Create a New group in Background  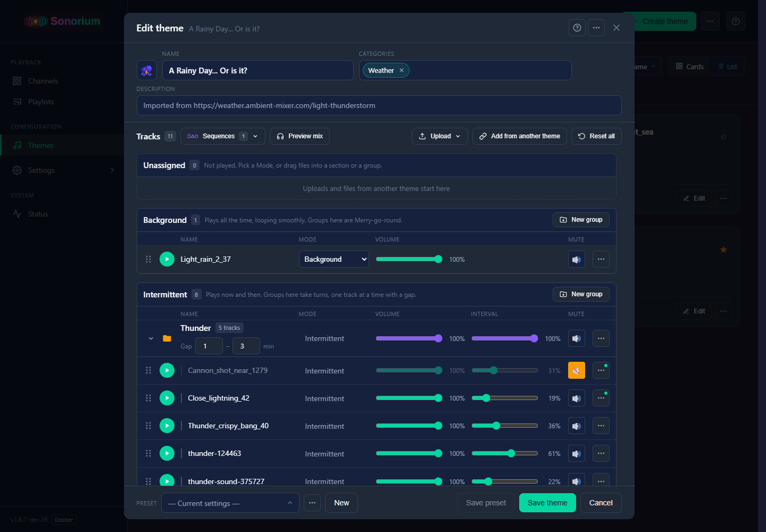coord(581,220)
